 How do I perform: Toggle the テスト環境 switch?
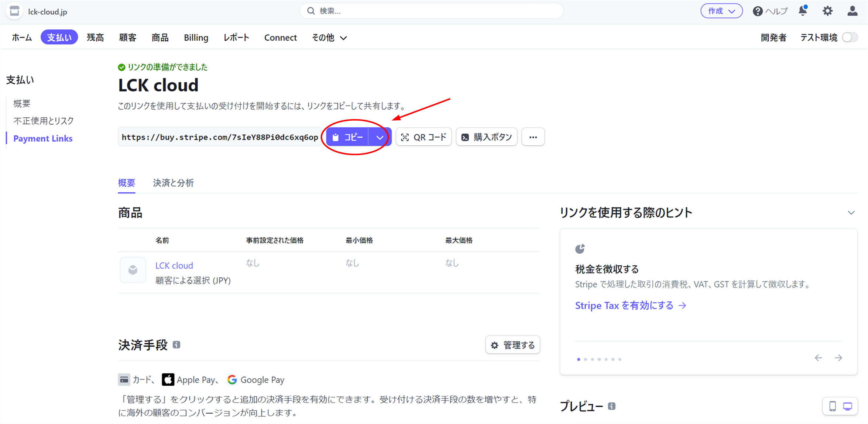[x=850, y=37]
